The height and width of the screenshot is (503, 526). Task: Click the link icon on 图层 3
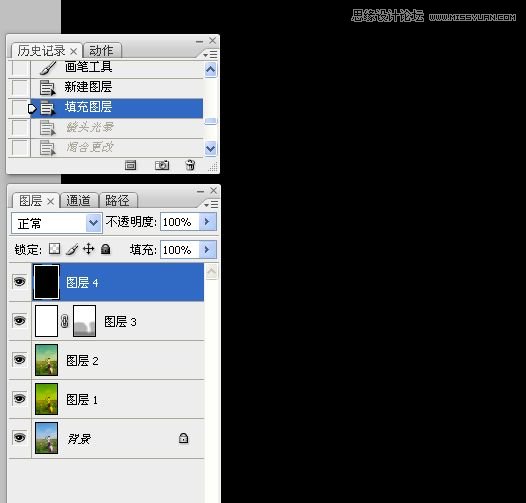[65, 321]
